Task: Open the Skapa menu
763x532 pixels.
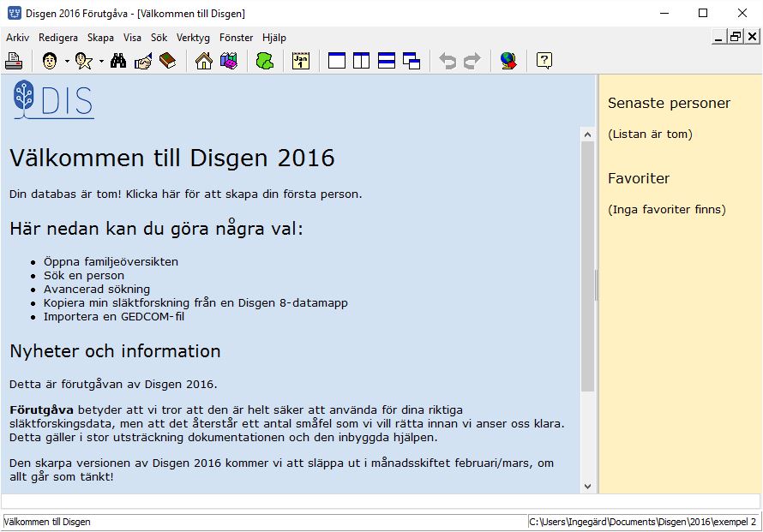Action: (100, 38)
